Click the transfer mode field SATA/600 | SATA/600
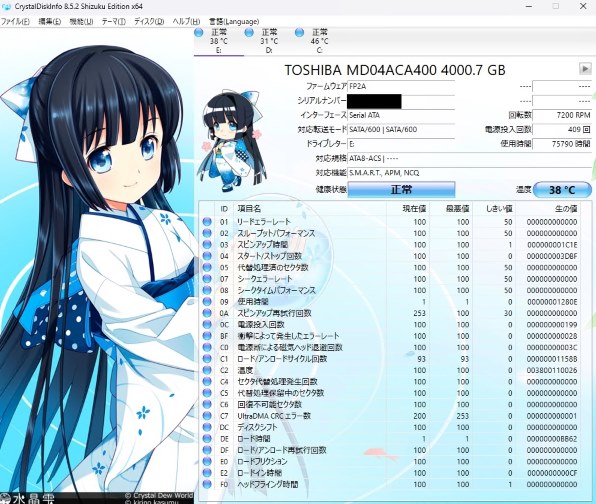Viewport: 596px width, 504px height. pyautogui.click(x=401, y=130)
